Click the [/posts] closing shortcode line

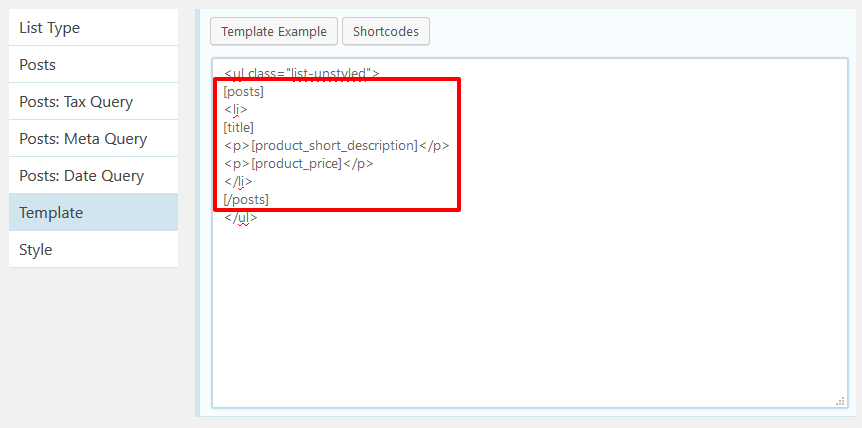point(247,199)
